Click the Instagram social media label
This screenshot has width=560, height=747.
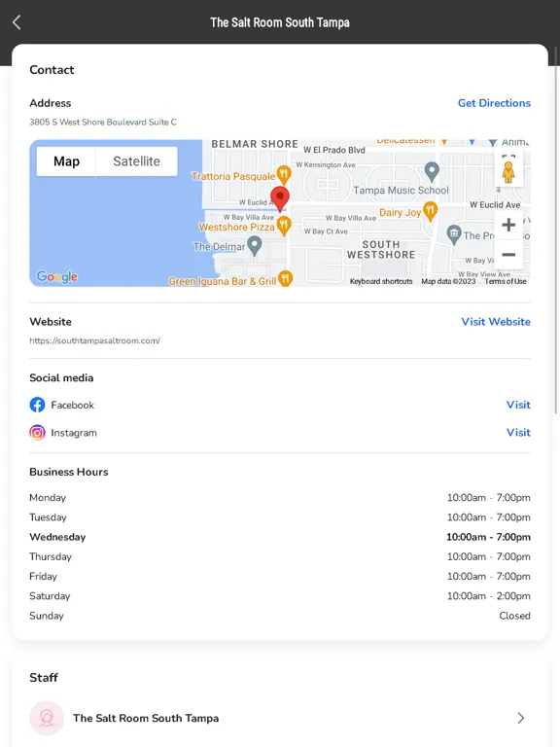pos(74,433)
